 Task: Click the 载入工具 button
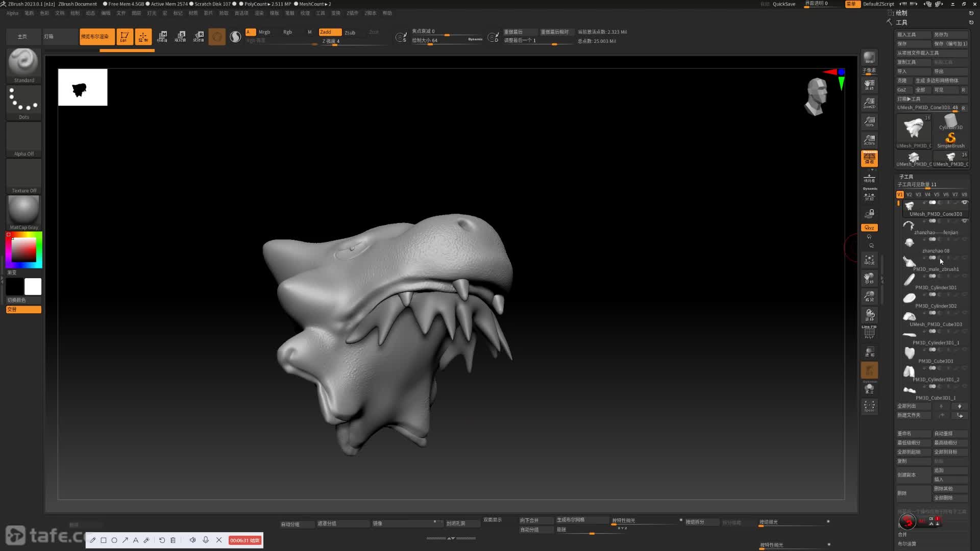pyautogui.click(x=914, y=35)
